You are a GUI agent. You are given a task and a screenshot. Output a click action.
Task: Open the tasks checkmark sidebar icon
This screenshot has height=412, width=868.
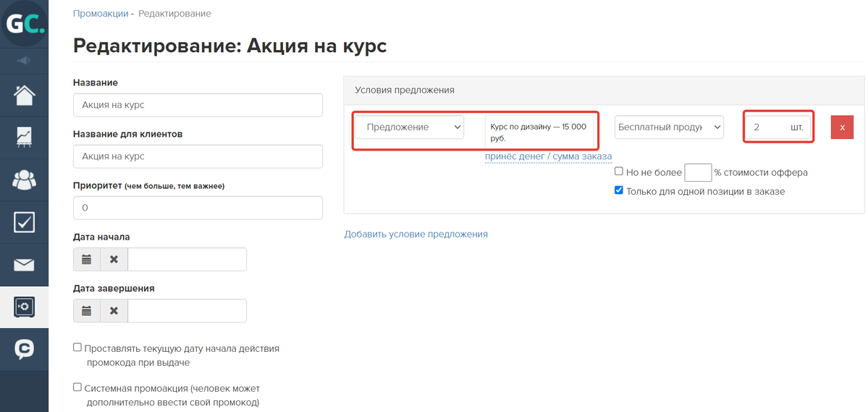pos(24,222)
